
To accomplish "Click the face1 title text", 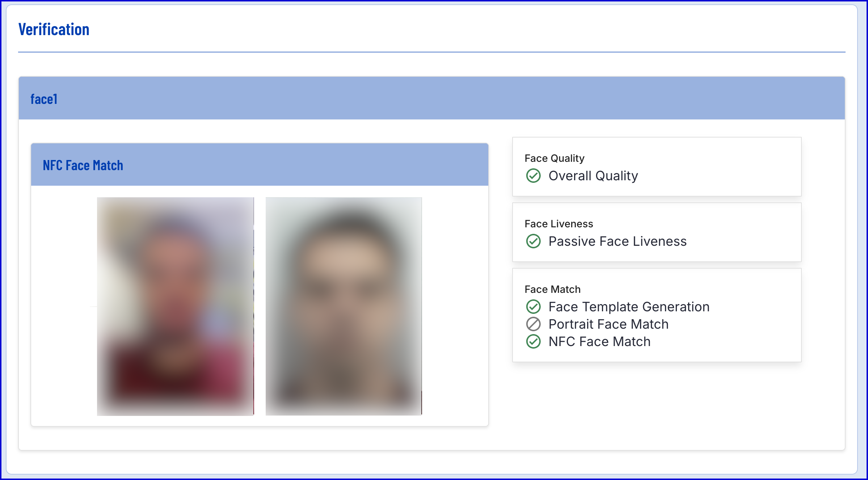I will click(44, 99).
